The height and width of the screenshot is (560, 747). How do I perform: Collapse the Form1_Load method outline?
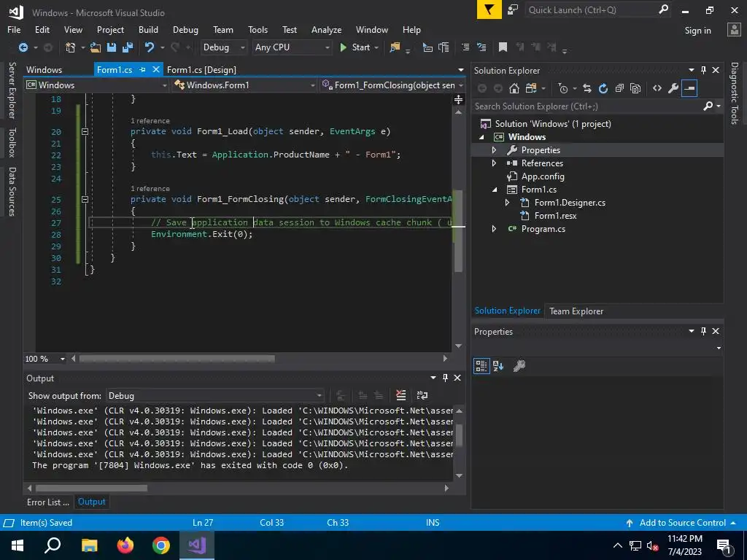point(85,131)
